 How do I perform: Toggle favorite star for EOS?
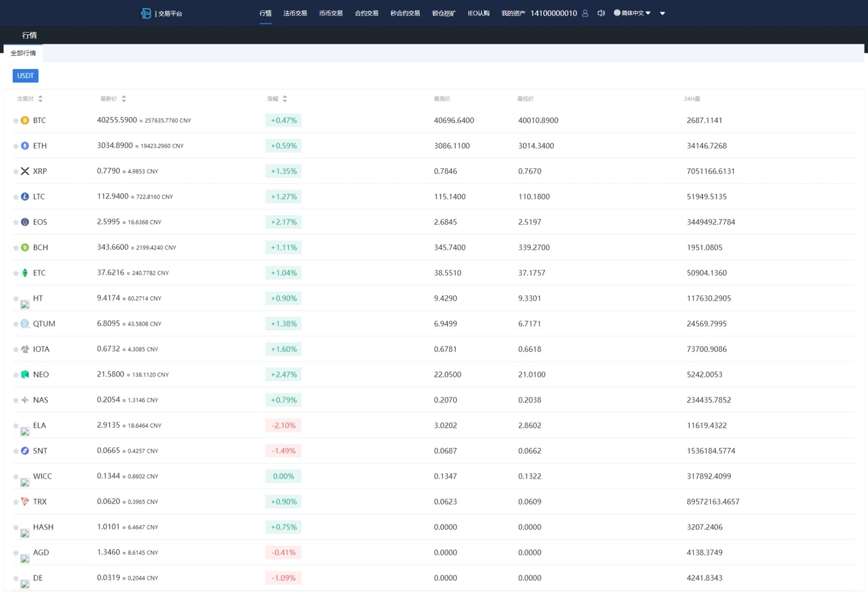pyautogui.click(x=16, y=222)
